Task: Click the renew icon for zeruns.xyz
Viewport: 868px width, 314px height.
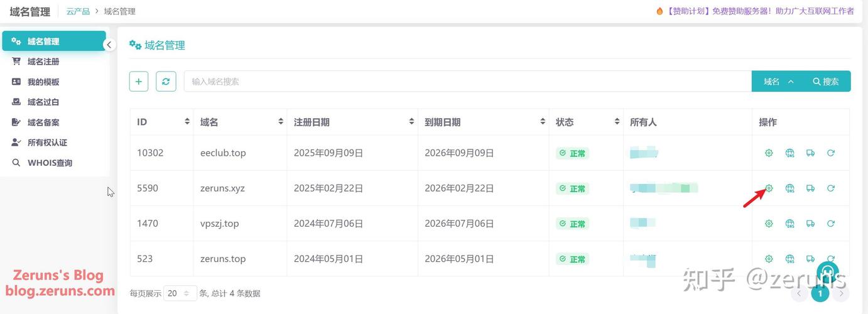Action: [831, 188]
